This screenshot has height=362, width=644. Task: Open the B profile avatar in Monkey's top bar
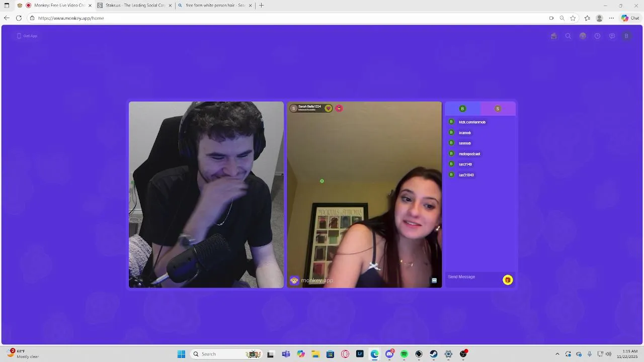coord(626,36)
